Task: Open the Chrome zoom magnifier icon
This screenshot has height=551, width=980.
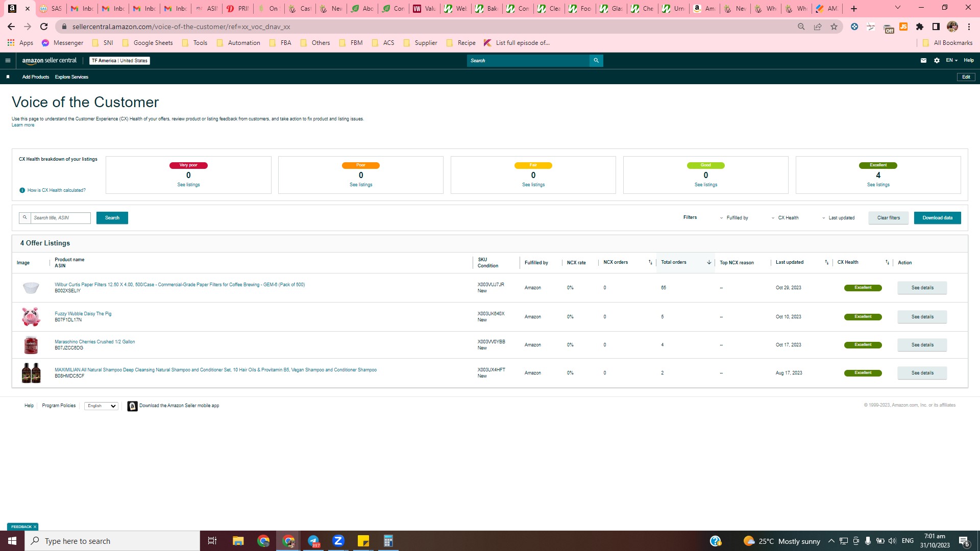Action: pyautogui.click(x=801, y=27)
